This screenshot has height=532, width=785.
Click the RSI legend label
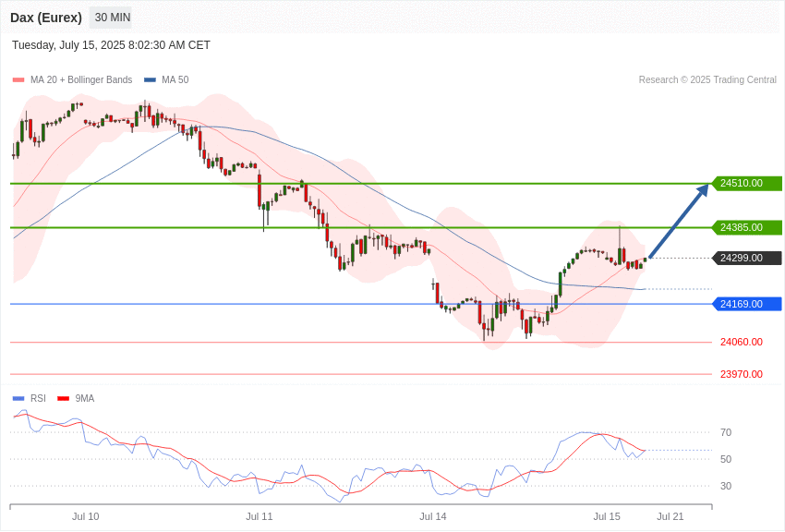click(38, 398)
